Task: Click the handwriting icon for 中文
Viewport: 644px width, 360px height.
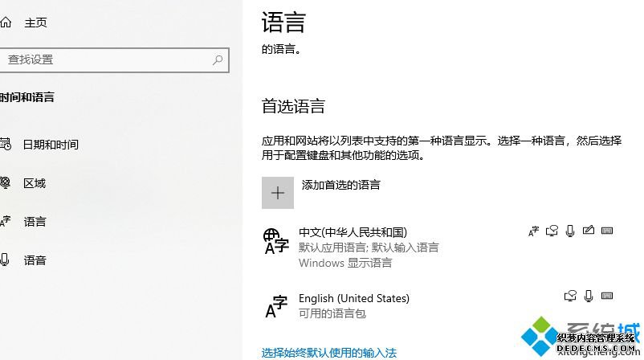Action: (589, 230)
